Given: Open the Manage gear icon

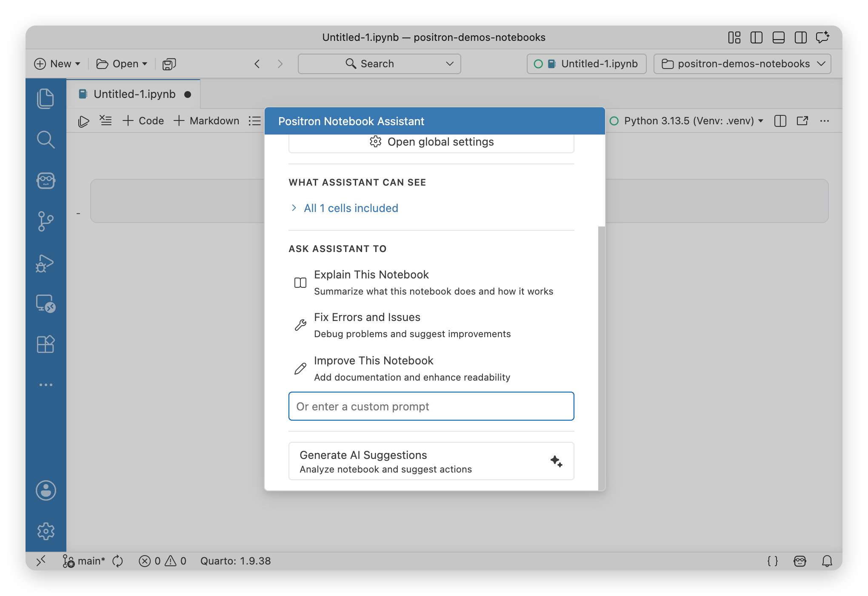Looking at the screenshot, I should (x=46, y=531).
